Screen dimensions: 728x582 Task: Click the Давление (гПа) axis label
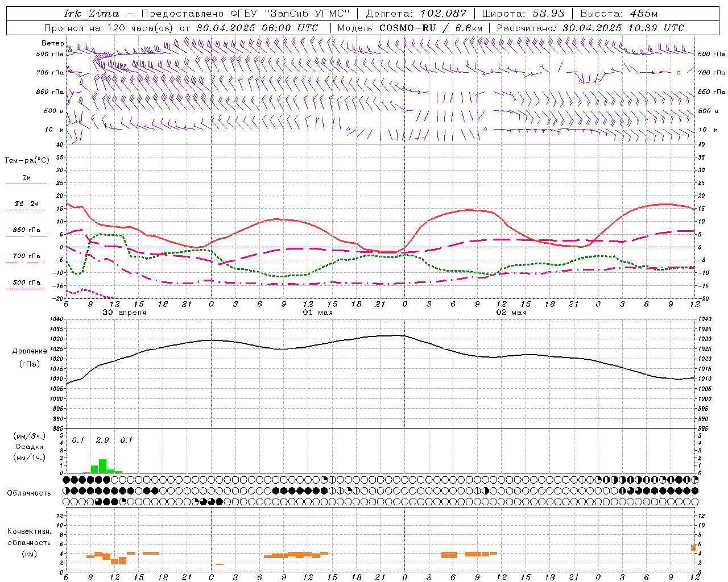point(30,357)
